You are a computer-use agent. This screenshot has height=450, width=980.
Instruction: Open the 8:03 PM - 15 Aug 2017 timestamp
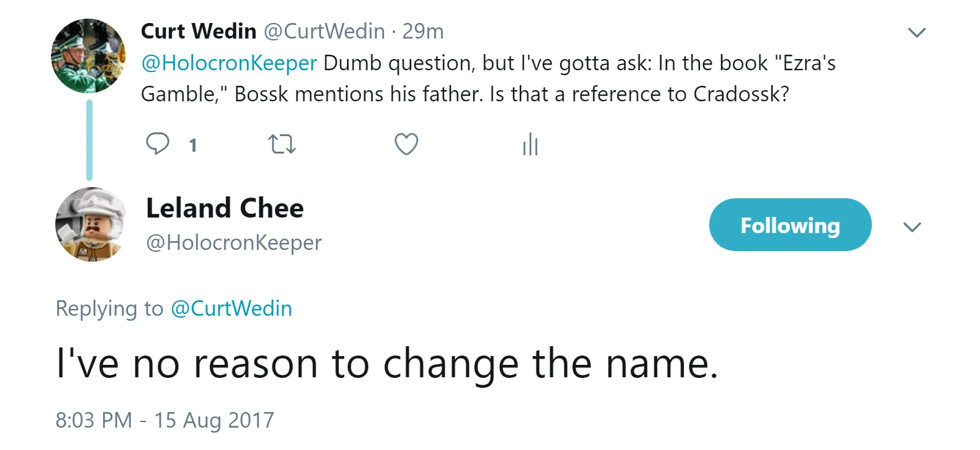pyautogui.click(x=165, y=420)
